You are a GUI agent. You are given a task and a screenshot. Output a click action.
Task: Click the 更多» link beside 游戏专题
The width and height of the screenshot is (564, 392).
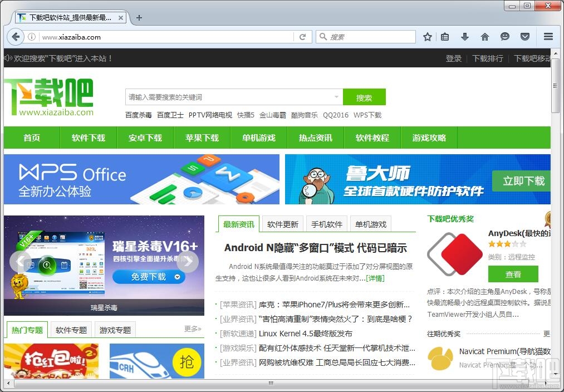click(193, 329)
